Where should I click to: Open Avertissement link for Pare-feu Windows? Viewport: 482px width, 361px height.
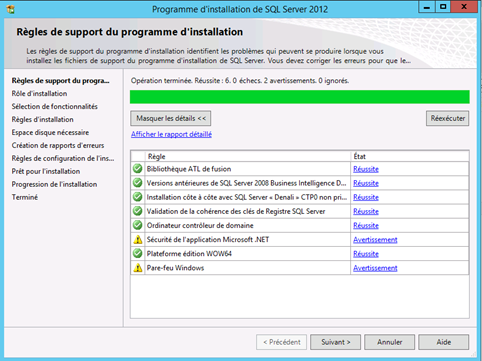(x=375, y=268)
